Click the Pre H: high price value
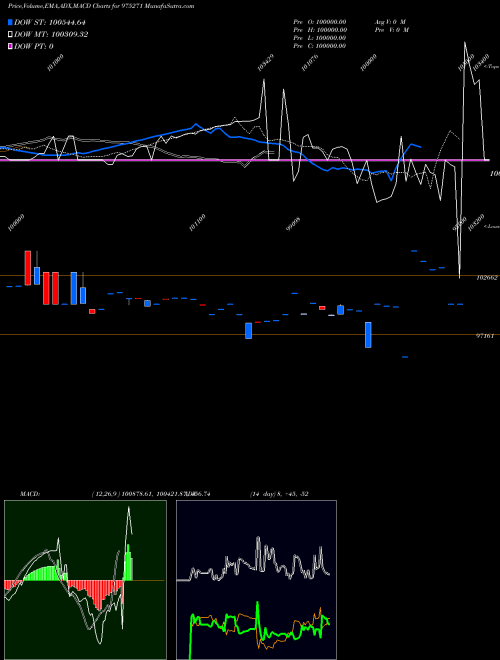Viewport: 500px width, 660px height. click(320, 29)
